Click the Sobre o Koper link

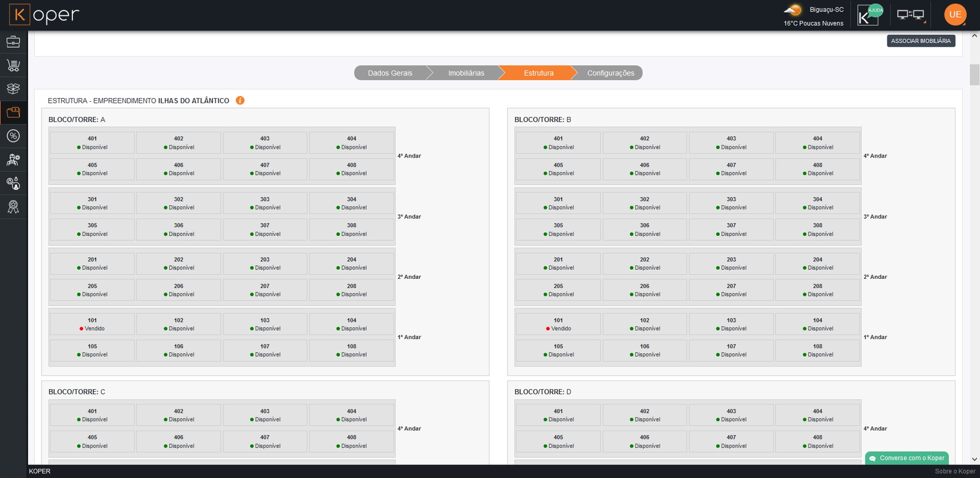[954, 471]
